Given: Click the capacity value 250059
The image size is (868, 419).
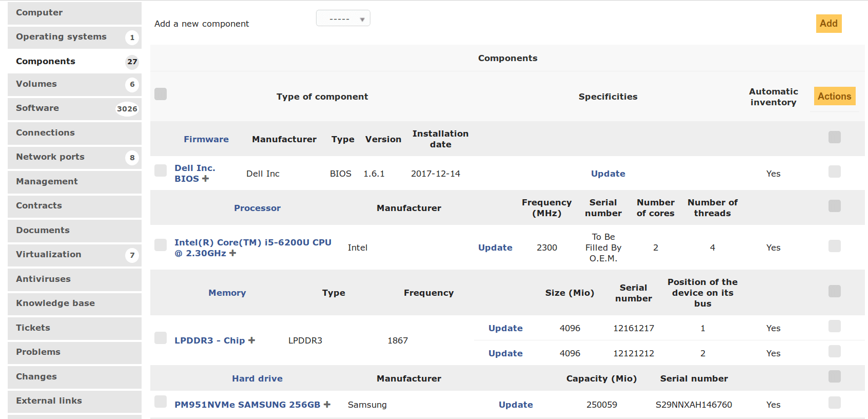Looking at the screenshot, I should [x=602, y=405].
